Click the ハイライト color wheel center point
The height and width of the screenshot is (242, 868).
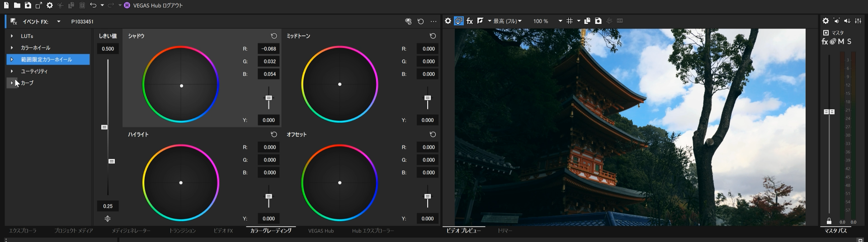(x=181, y=183)
